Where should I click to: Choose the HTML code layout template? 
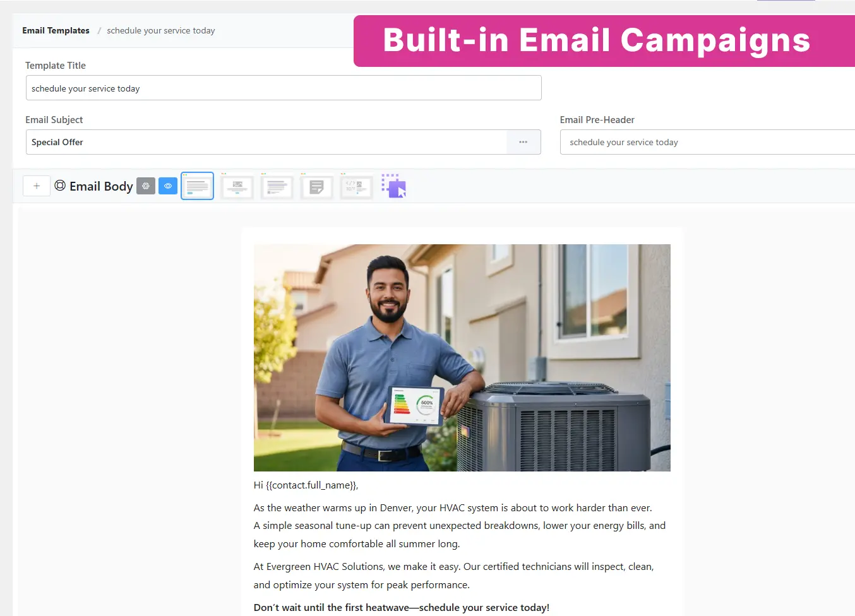coord(357,186)
